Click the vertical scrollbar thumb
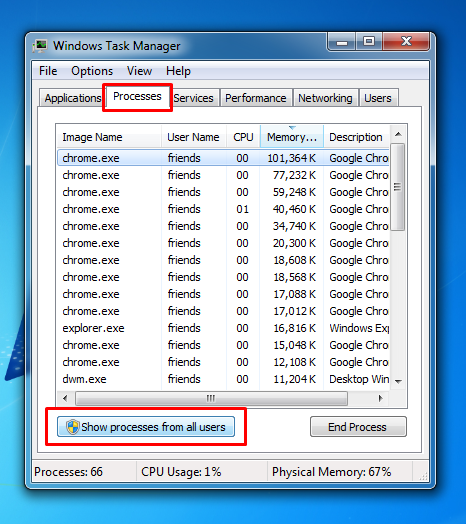The image size is (466, 524). 397,187
